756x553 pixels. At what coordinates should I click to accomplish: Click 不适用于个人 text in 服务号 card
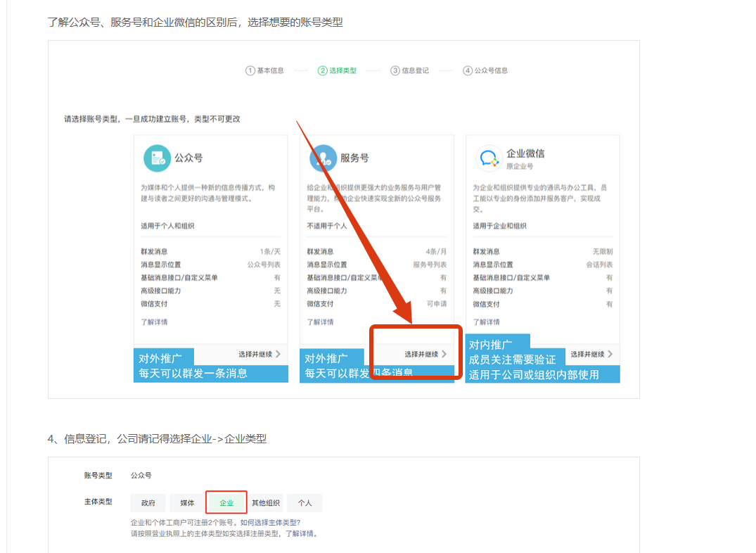tap(326, 226)
